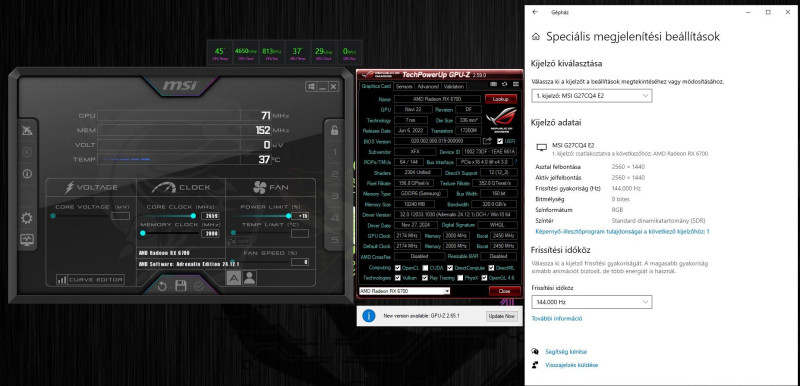This screenshot has height=386, width=800.
Task: Click the info icon in GPU-Z update notice
Action: click(x=368, y=316)
